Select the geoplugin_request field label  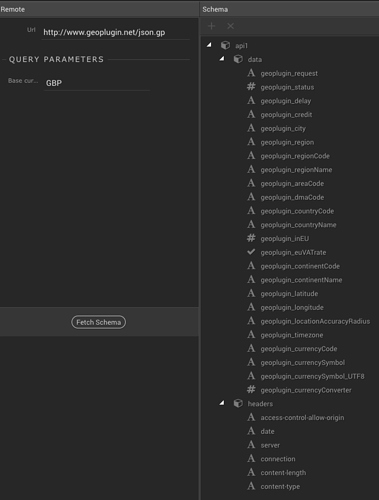point(289,73)
